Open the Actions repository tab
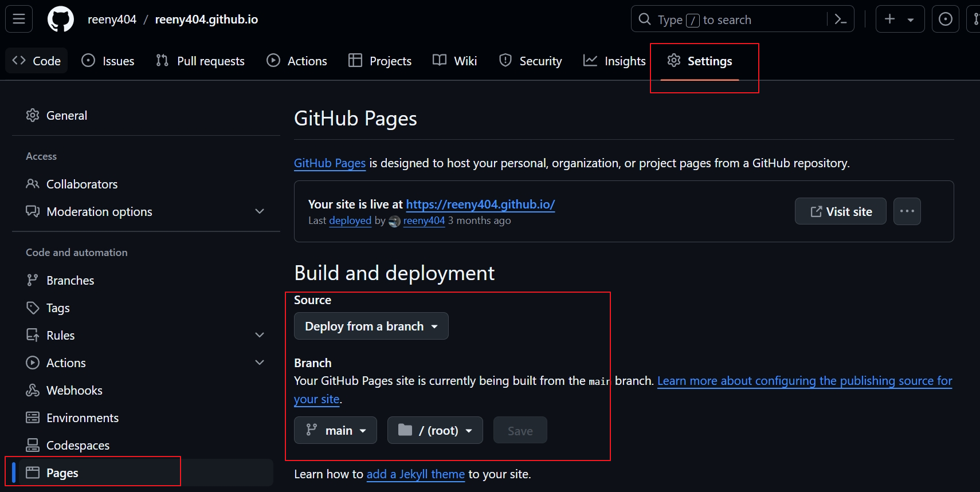 click(x=297, y=61)
